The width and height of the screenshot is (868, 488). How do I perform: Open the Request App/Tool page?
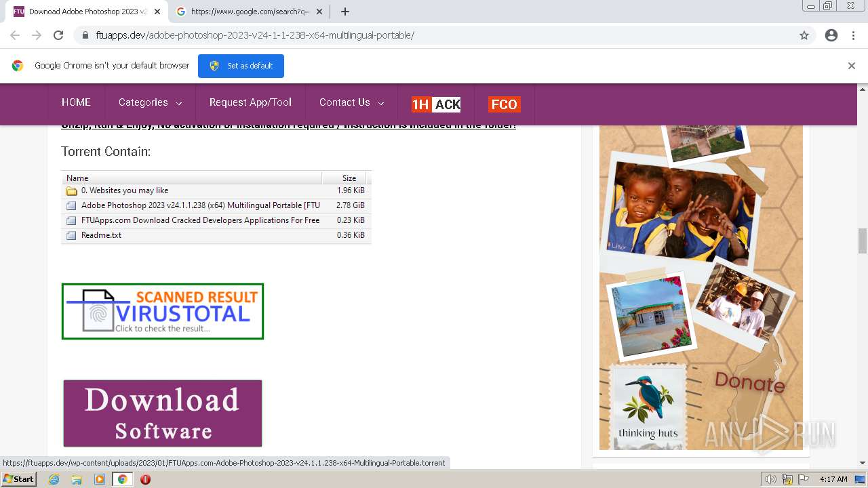pyautogui.click(x=250, y=102)
